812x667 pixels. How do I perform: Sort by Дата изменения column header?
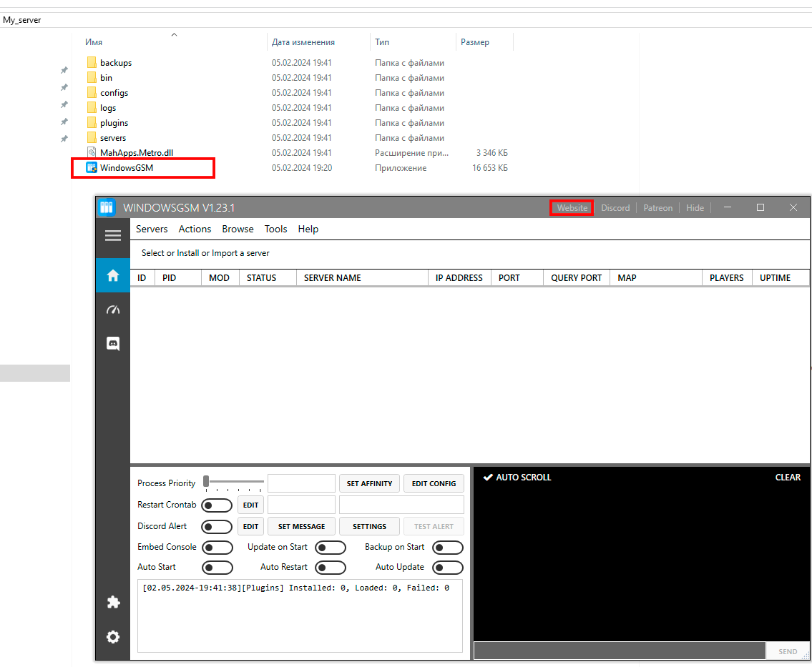click(x=303, y=42)
